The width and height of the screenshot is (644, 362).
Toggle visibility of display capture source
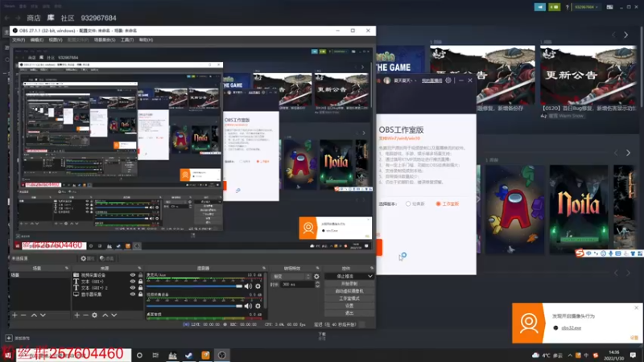pyautogui.click(x=132, y=294)
